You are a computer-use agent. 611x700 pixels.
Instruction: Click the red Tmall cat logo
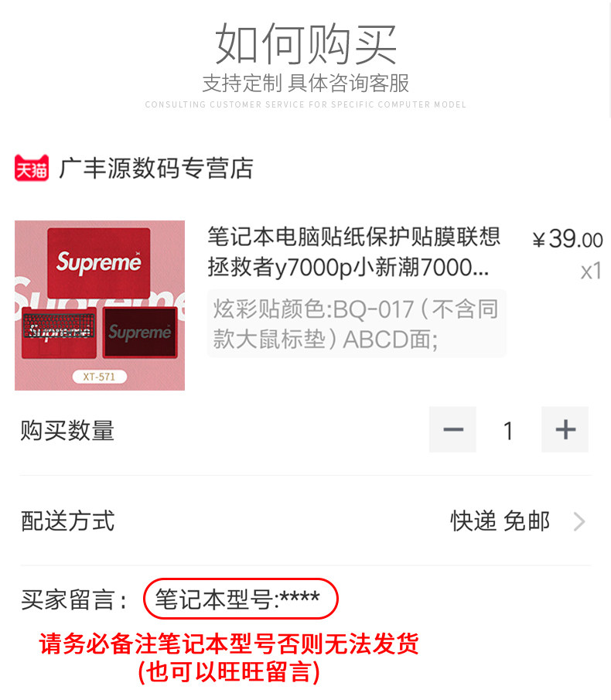32,168
